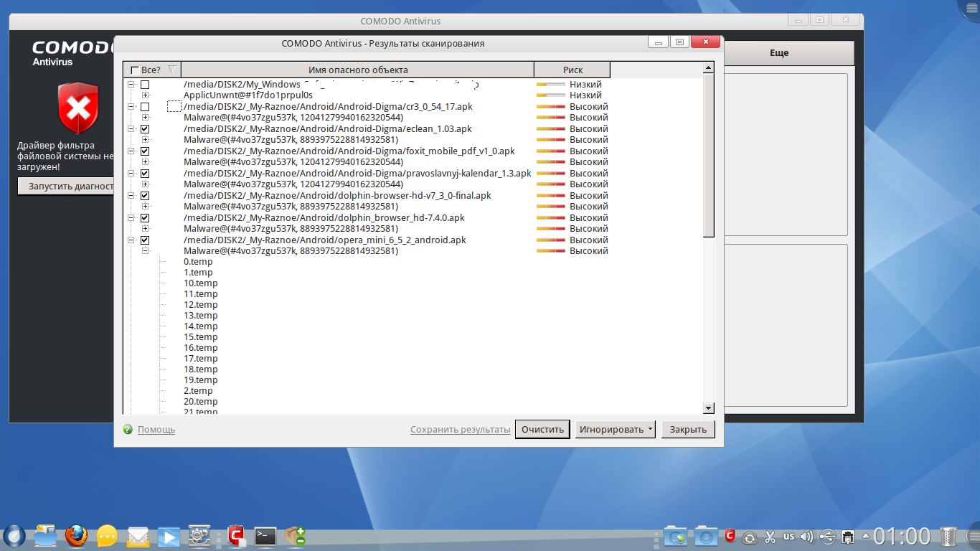Screen dimensions: 980x551
Task: Open the trash bin on the panel
Action: pyautogui.click(x=948, y=535)
